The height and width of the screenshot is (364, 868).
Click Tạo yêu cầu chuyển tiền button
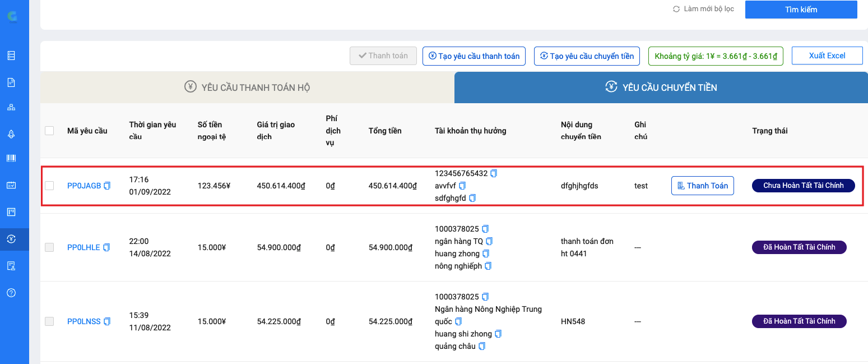[587, 56]
